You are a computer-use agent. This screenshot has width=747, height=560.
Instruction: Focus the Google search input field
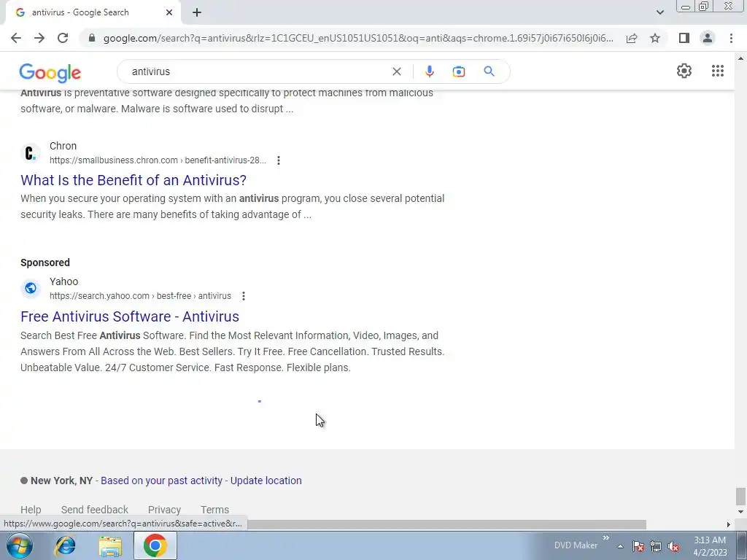(258, 71)
